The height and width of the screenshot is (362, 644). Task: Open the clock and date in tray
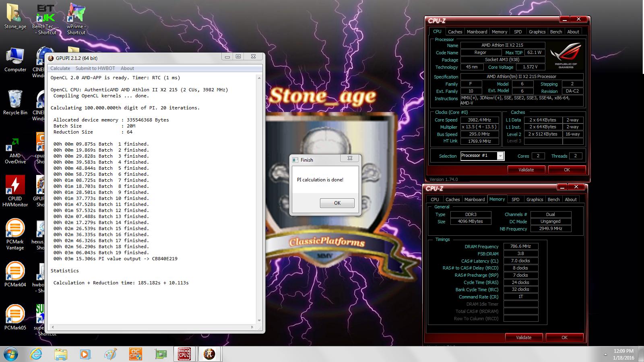(623, 354)
